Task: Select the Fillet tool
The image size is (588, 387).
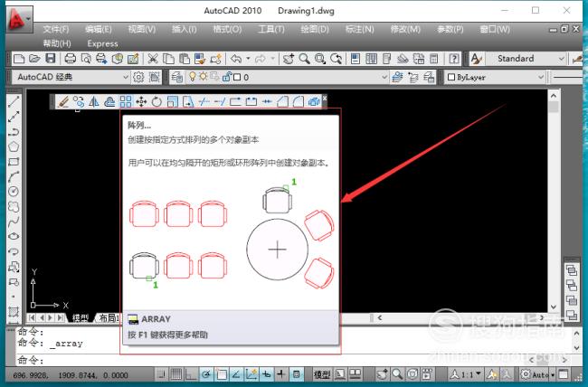Action: 299,101
